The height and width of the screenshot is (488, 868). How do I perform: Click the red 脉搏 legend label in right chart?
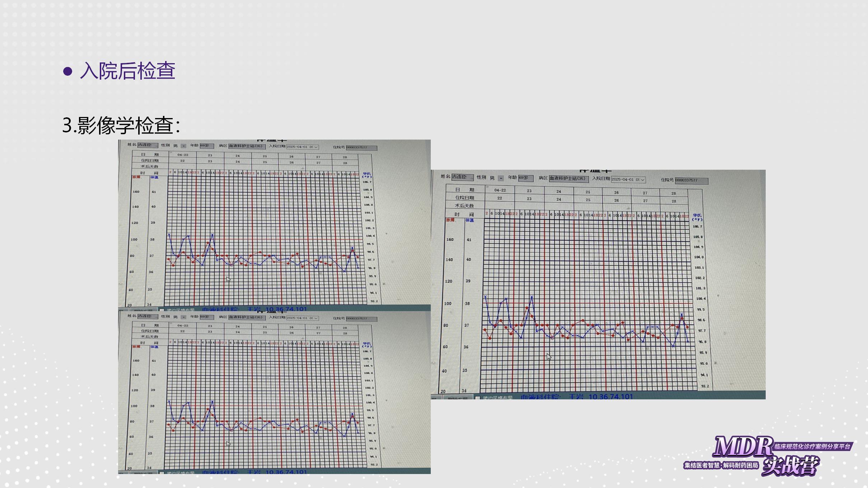(x=451, y=220)
